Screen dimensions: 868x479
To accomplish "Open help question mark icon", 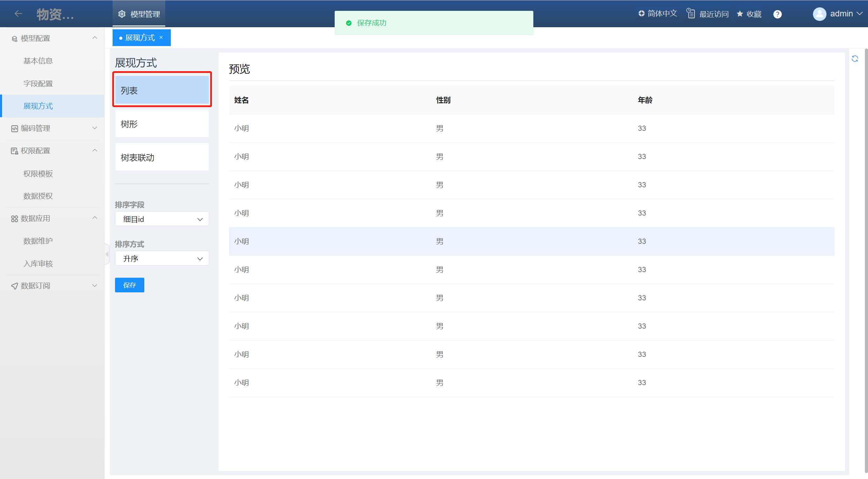I will coord(777,14).
